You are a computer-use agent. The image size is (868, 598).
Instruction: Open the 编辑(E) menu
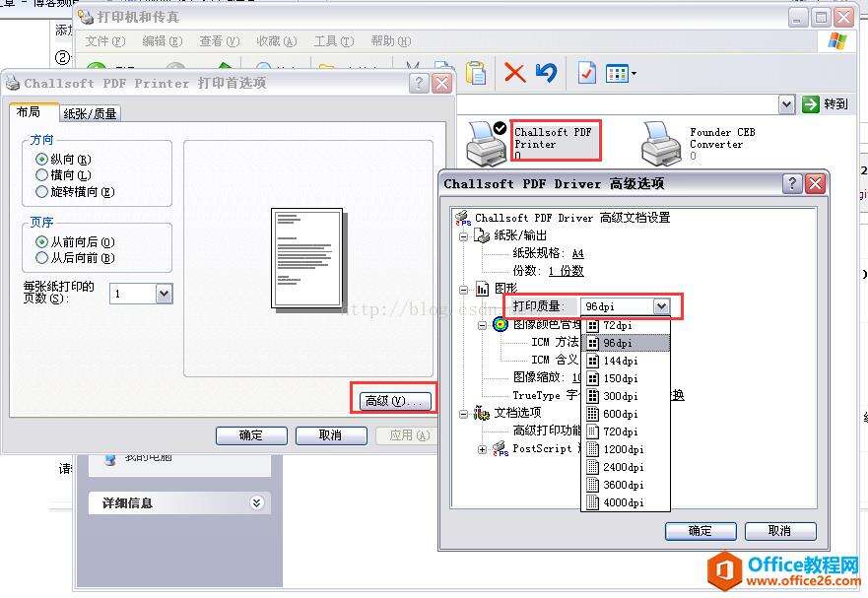pyautogui.click(x=163, y=41)
